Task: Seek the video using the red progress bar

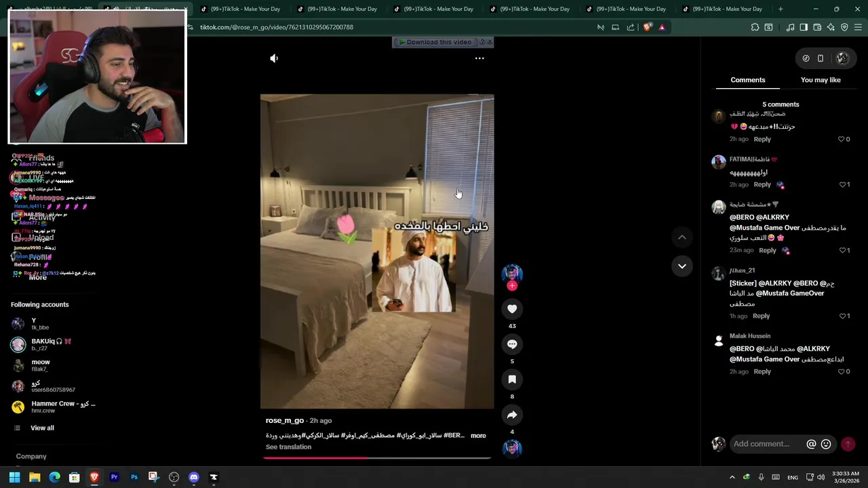Action: [377, 458]
